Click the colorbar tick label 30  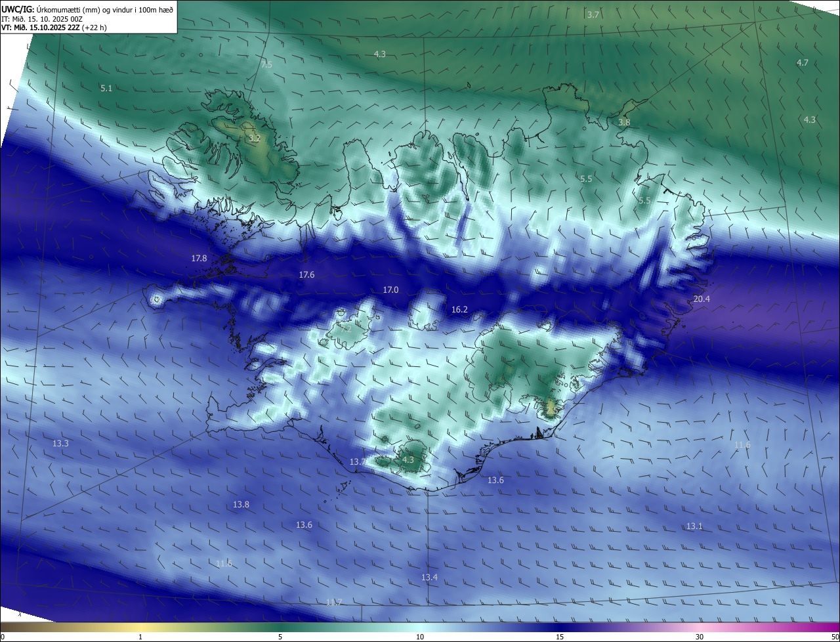700,637
